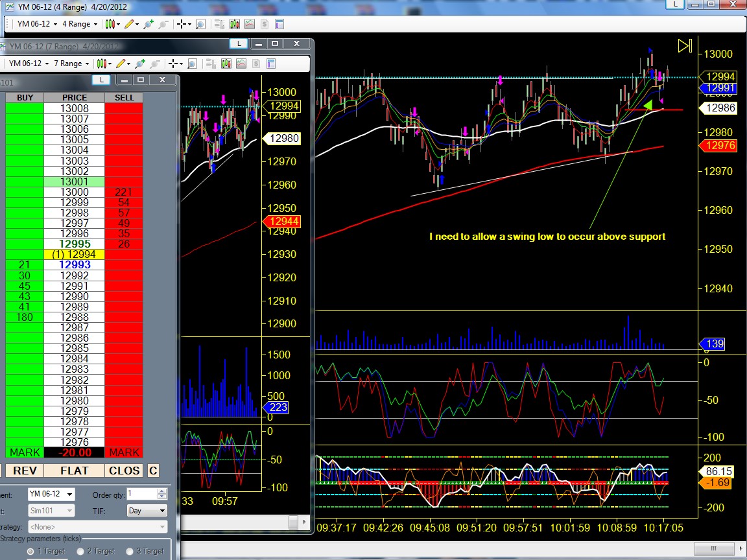Expand drawing tools arrow beside pencil in 4 Range toolbar
Viewport: 747px width, 560px height.
137,24
